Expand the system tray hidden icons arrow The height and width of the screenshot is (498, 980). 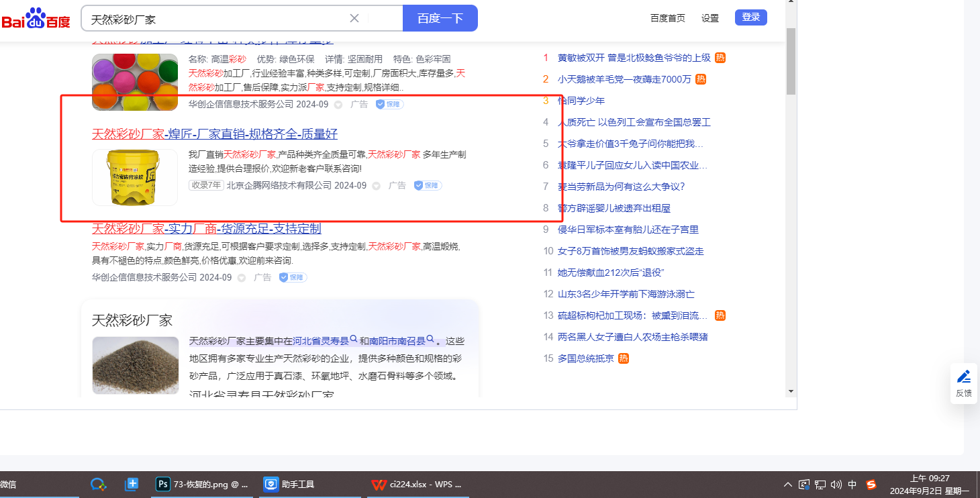(x=788, y=484)
